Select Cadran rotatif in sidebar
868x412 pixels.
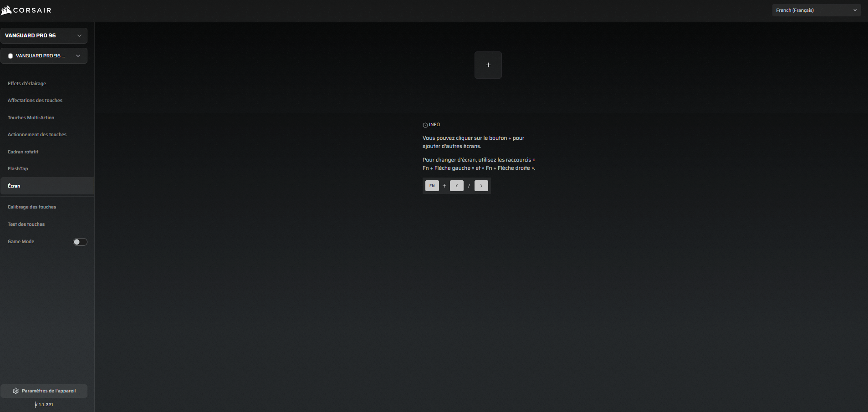pyautogui.click(x=23, y=152)
